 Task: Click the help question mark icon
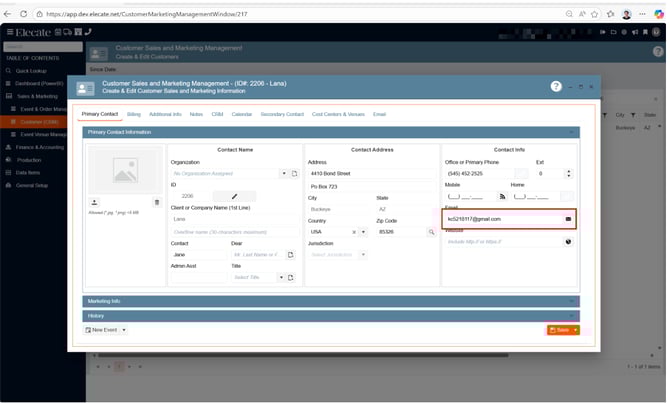point(556,87)
